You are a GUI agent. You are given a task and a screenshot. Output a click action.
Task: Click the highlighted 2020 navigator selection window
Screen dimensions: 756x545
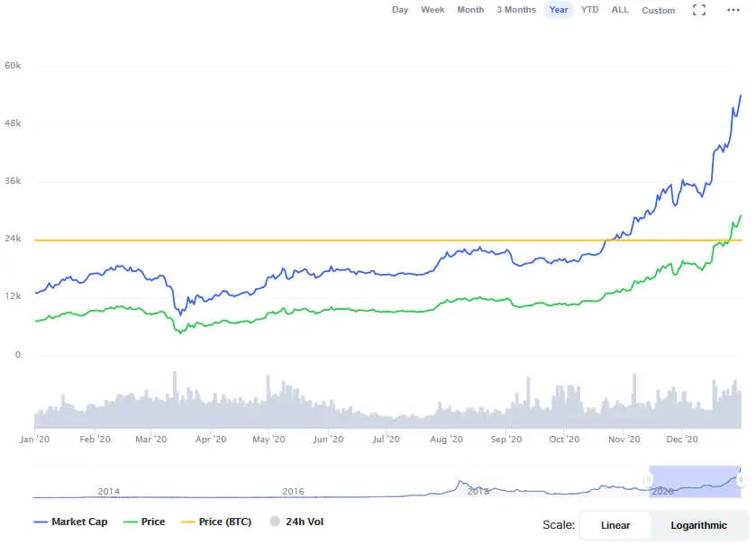[695, 481]
